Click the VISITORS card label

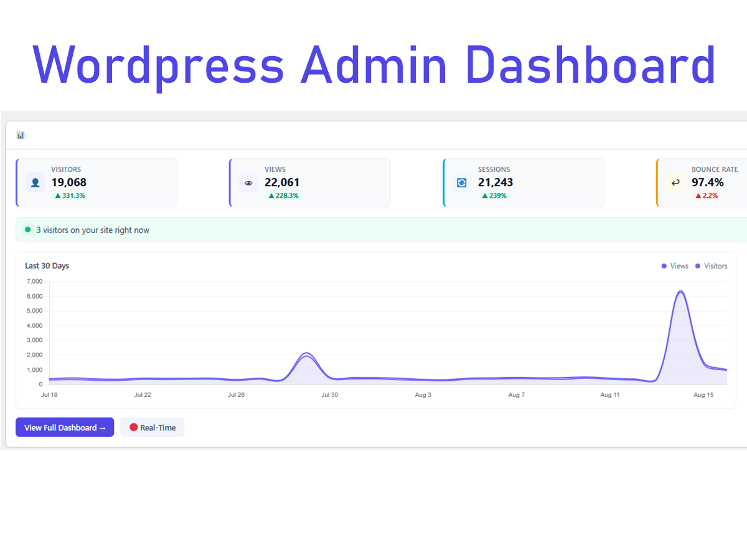pyautogui.click(x=66, y=169)
